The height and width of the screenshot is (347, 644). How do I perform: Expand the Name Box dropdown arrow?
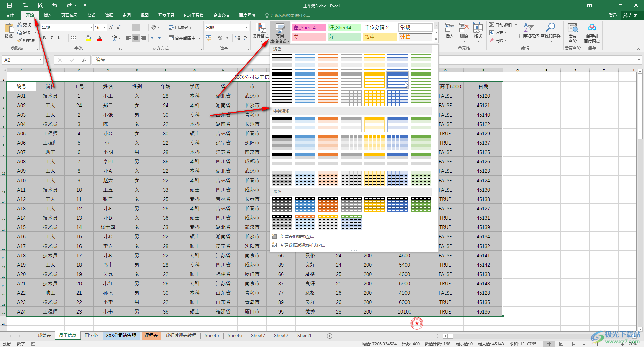[x=40, y=60]
